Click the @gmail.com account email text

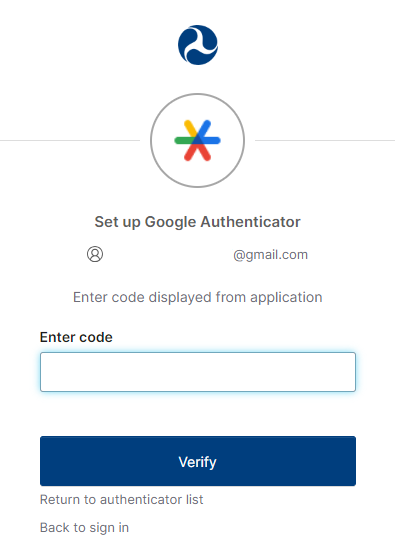[x=271, y=255]
